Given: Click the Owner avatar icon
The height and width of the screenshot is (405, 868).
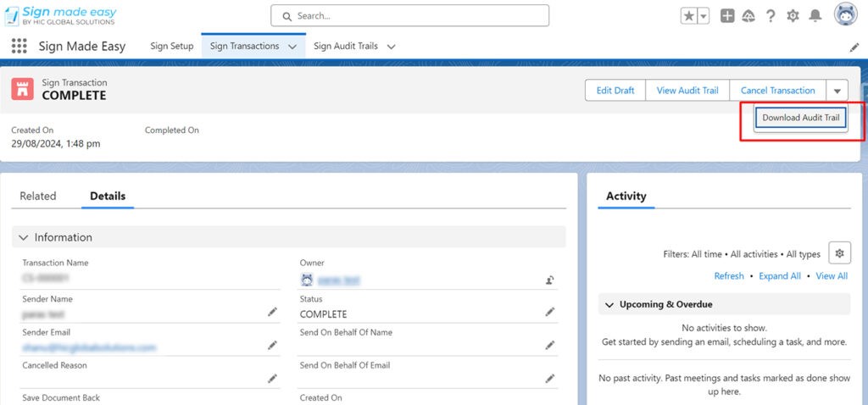Looking at the screenshot, I should [x=307, y=280].
